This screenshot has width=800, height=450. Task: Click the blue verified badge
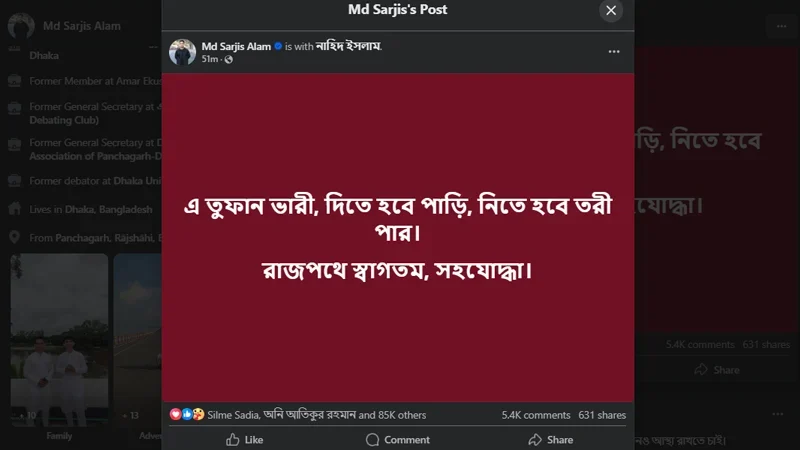coord(278,46)
